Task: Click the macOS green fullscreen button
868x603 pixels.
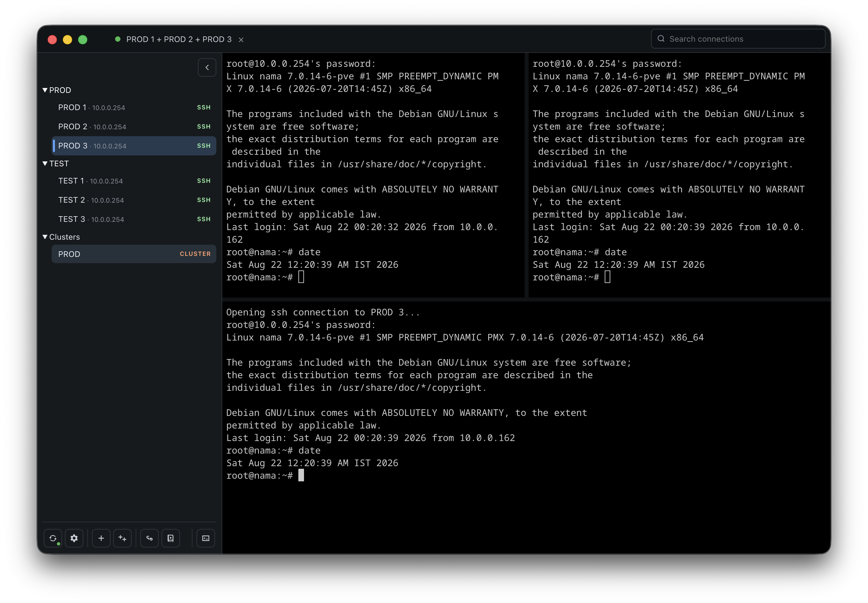Action: (x=82, y=39)
